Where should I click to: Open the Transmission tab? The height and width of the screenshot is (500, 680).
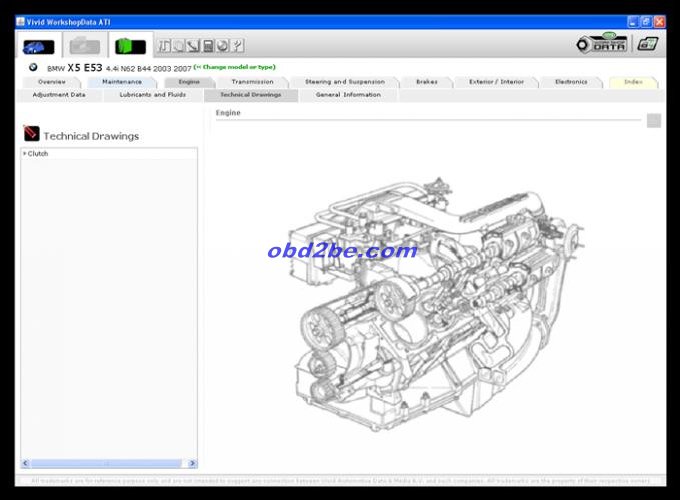[x=252, y=82]
